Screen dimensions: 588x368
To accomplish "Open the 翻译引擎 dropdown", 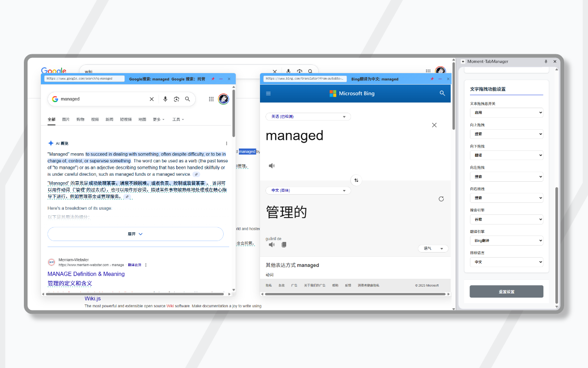I will 506,241.
